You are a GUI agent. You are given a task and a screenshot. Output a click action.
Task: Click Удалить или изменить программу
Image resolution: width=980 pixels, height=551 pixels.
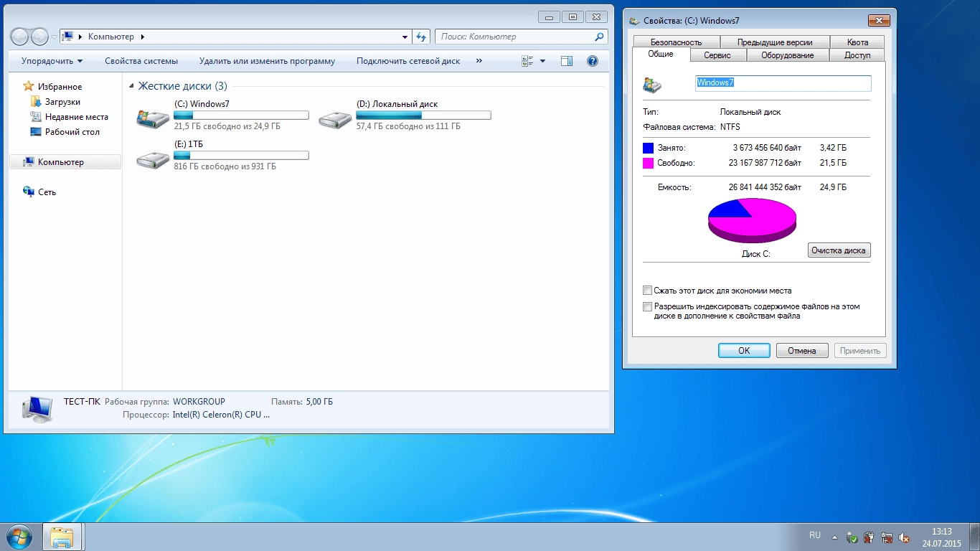pos(267,61)
